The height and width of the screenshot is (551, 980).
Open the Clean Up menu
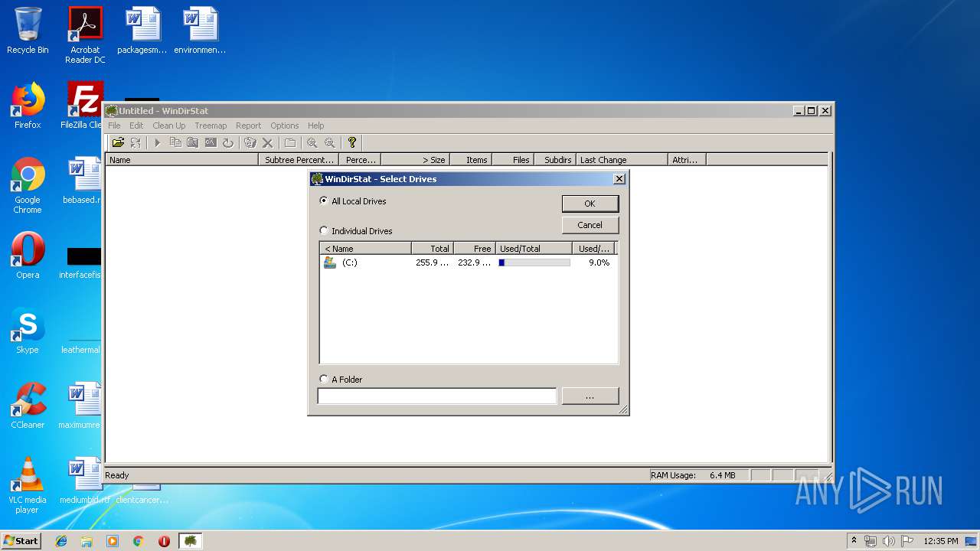coord(169,126)
